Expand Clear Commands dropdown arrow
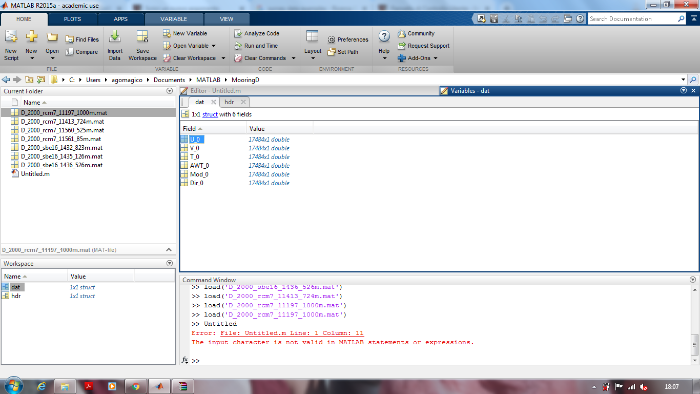The width and height of the screenshot is (700, 394). tap(293, 58)
